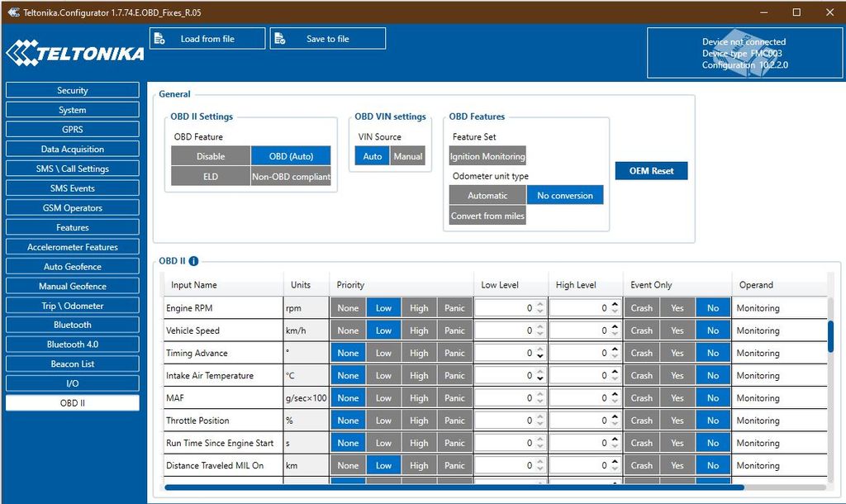Set OBD Feature to Disable

coord(211,156)
